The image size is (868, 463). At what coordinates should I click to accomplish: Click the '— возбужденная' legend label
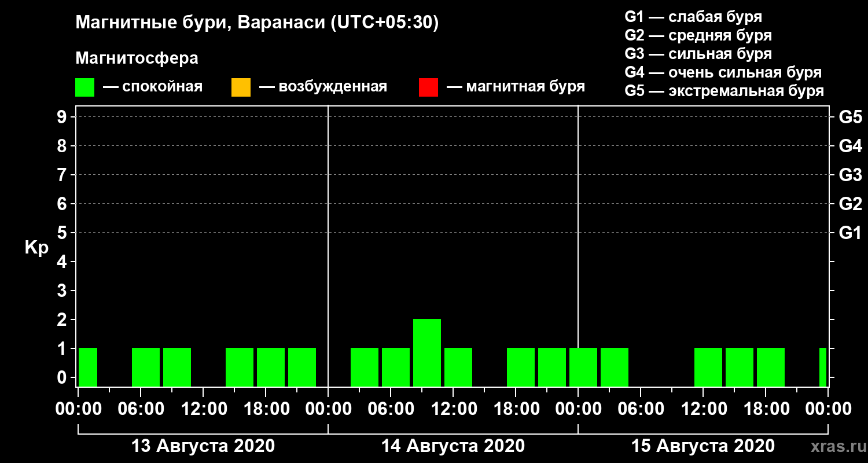[323, 87]
